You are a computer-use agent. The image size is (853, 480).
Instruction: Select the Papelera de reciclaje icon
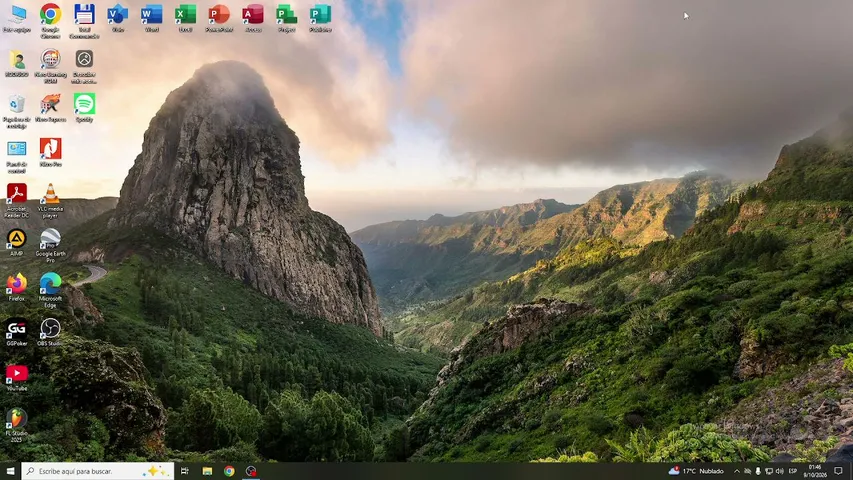tap(16, 111)
